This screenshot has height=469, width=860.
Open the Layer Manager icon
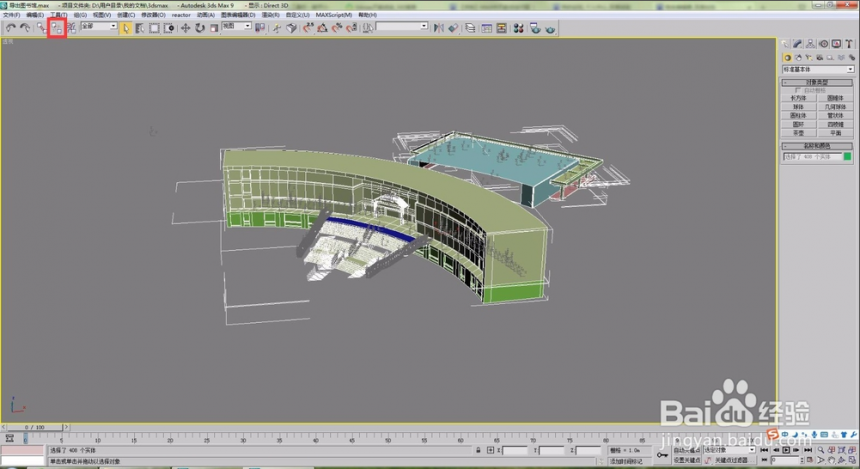point(470,28)
